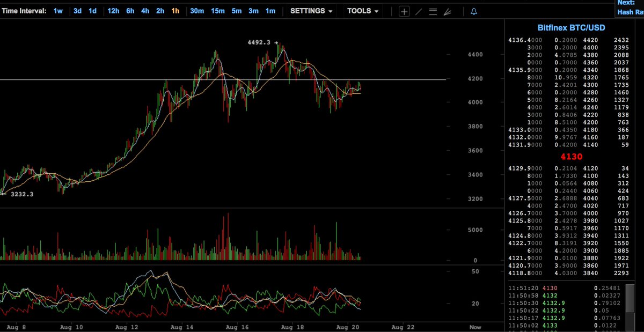Image resolution: width=644 pixels, height=332 pixels.
Task: Open price alerts bell icon
Action: point(473,11)
